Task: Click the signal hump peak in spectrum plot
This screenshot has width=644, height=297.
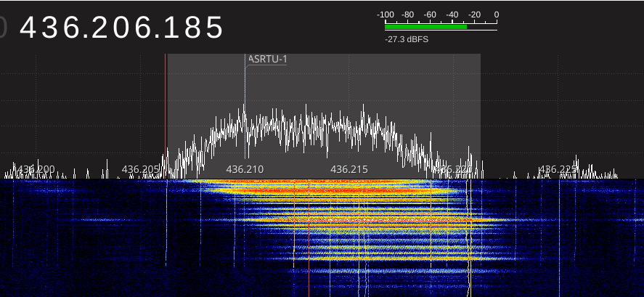Action: point(244,109)
